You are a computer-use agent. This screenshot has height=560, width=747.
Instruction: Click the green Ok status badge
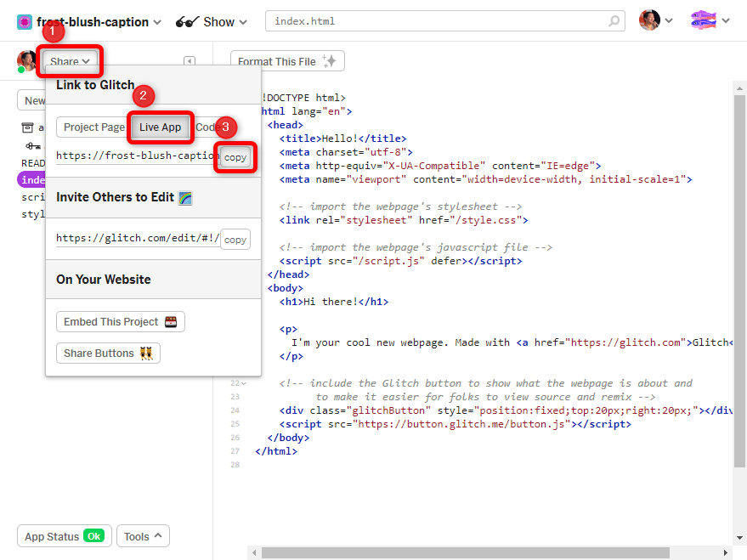coord(93,535)
